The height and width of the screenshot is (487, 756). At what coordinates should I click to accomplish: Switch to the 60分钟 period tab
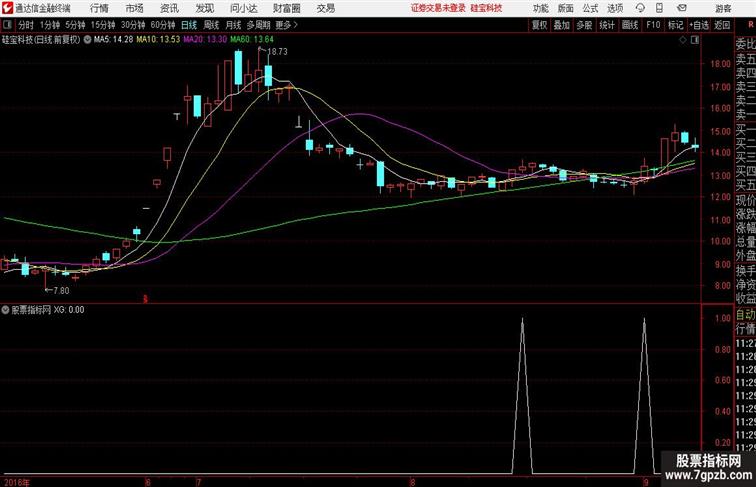coord(163,25)
